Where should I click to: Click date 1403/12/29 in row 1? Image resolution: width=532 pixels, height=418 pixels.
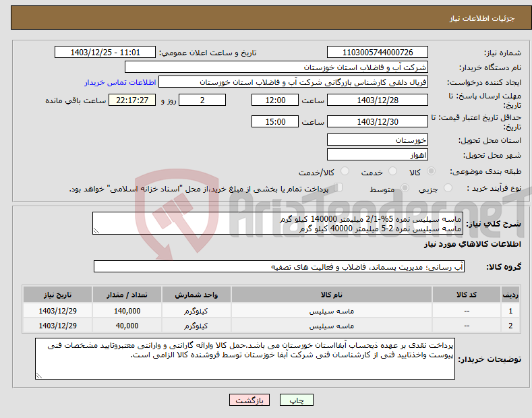[58, 311]
